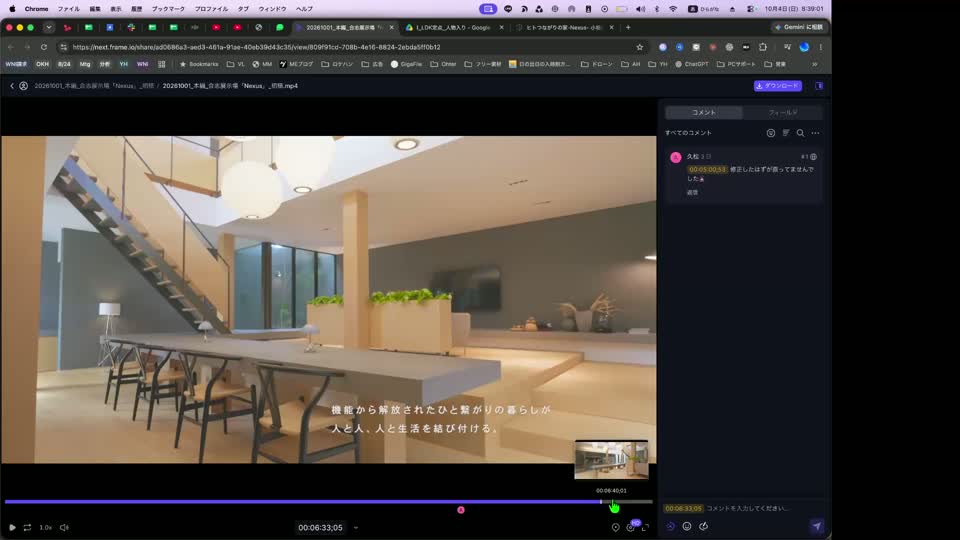
Task: Open the ブックマーク menu in menu bar
Action: pyautogui.click(x=168, y=9)
